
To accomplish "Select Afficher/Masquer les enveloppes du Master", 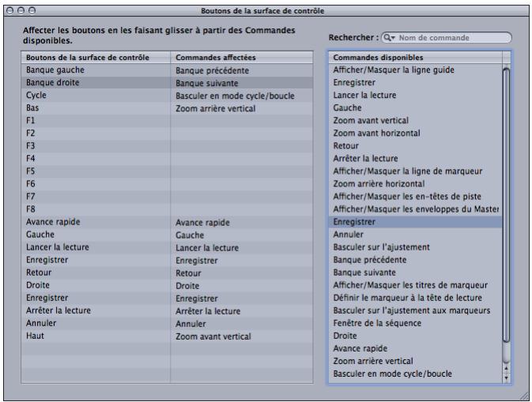I will pos(416,209).
